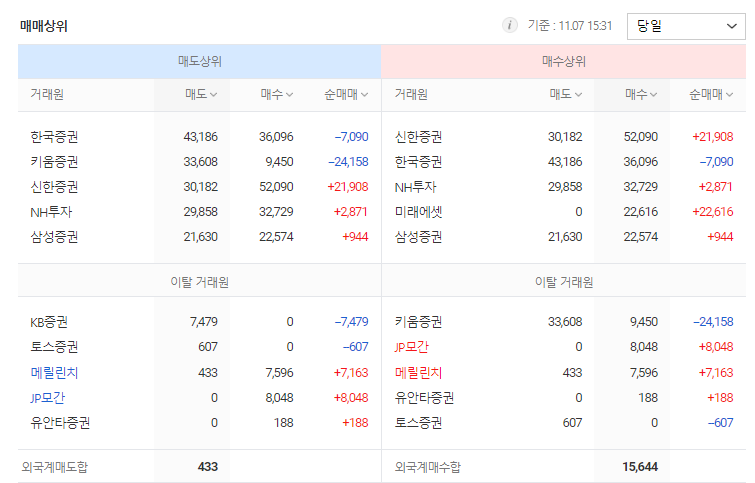Viewport: 755px width, 483px height.
Task: Click 키움증권 in the 매도상위 top list
Action: 54,162
